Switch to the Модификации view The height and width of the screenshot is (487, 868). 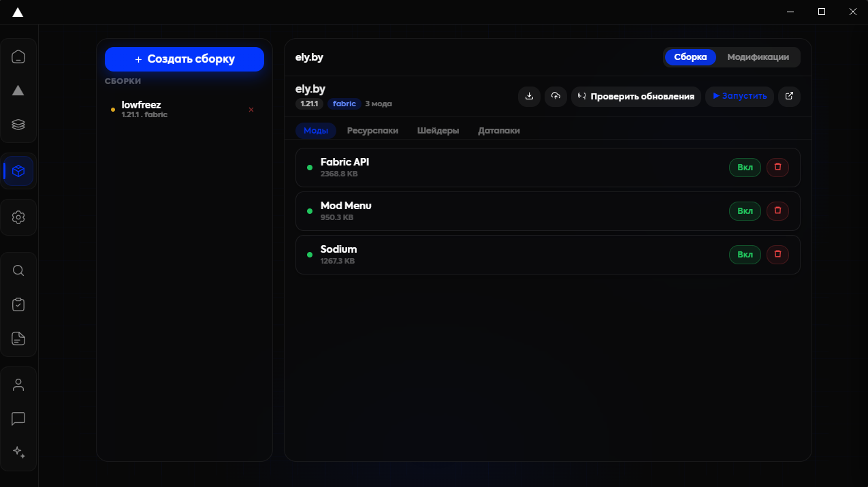(x=758, y=57)
